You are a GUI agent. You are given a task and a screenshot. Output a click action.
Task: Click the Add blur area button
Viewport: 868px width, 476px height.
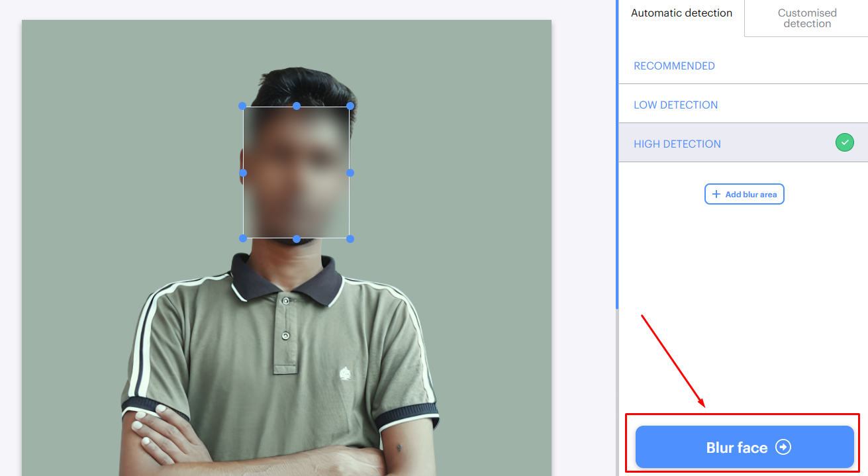744,194
